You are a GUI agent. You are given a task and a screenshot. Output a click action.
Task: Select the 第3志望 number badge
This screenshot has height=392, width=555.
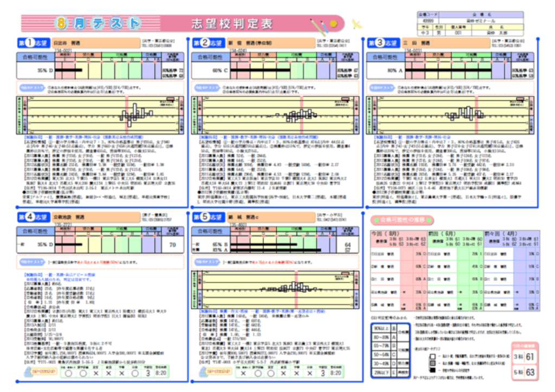coord(380,43)
